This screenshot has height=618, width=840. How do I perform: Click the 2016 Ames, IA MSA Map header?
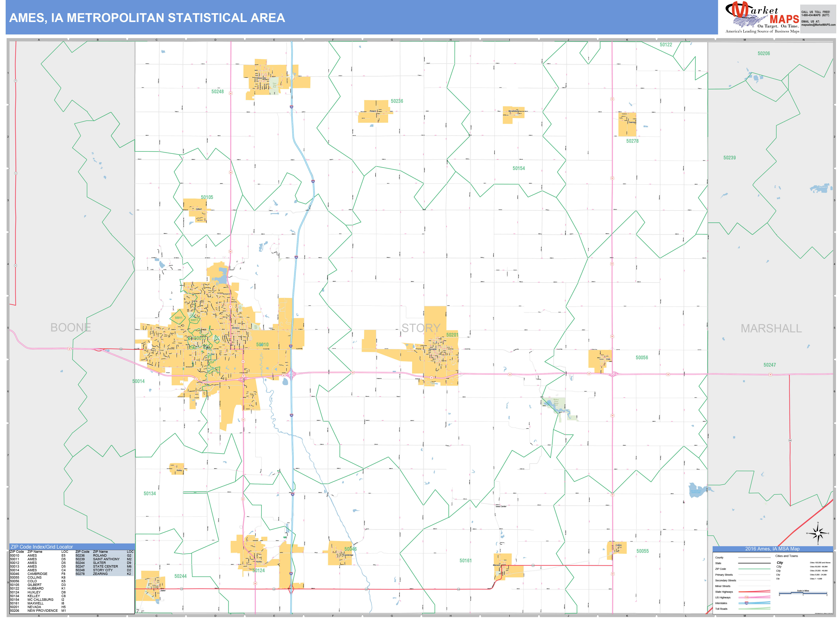point(772,549)
